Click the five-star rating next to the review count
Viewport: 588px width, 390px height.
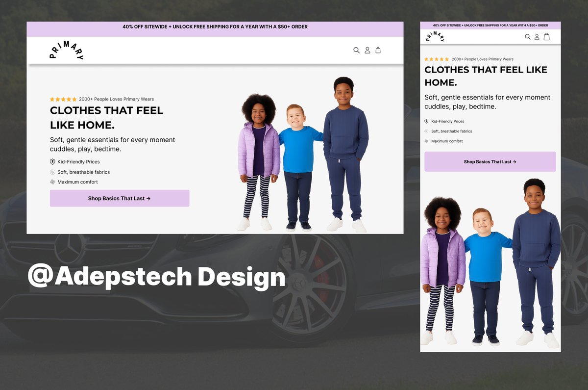click(x=63, y=99)
